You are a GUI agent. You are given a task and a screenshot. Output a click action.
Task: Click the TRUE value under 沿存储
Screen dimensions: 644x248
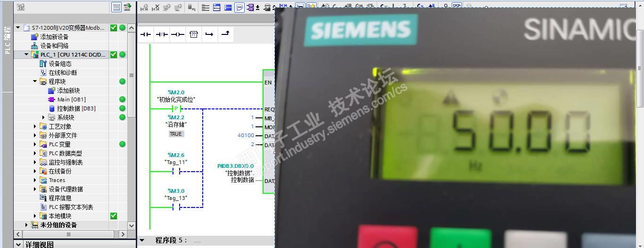176,134
